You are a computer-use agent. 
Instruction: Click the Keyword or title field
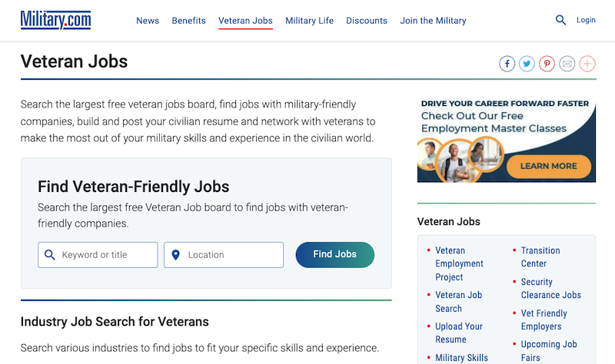pos(98,255)
